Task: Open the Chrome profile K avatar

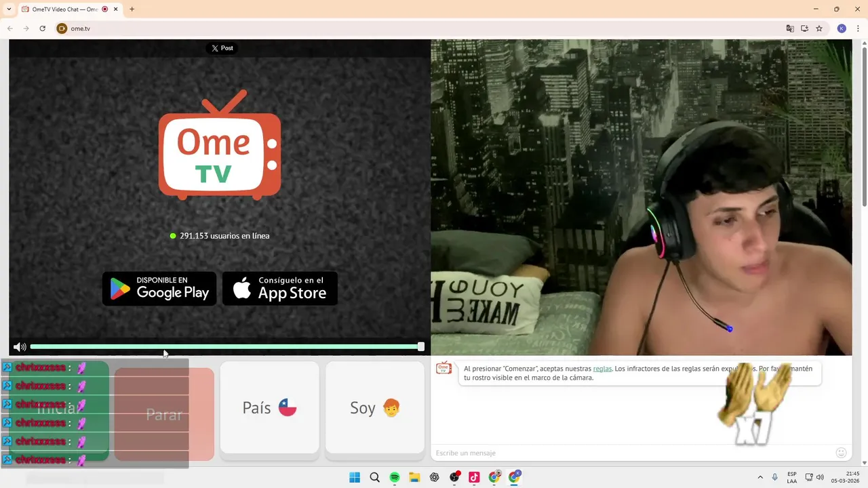Action: (842, 28)
